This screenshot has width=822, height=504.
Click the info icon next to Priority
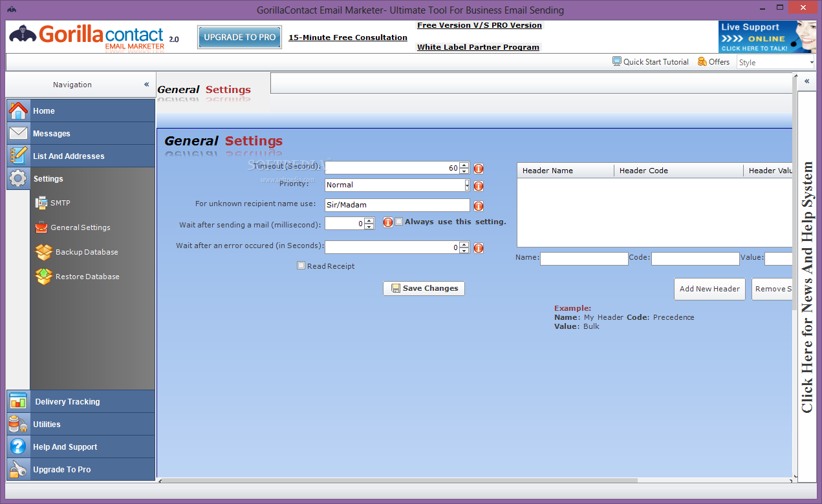click(479, 186)
